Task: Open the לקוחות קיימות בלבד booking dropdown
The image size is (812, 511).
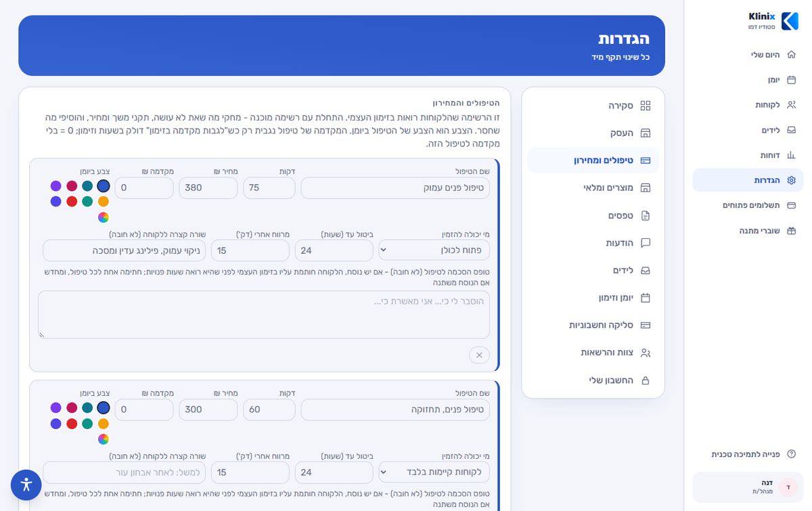Action: point(434,472)
